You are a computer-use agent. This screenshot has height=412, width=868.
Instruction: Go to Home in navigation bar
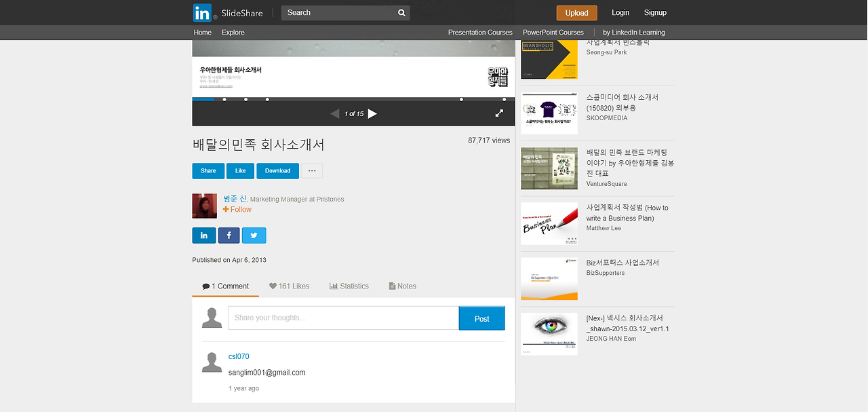203,33
